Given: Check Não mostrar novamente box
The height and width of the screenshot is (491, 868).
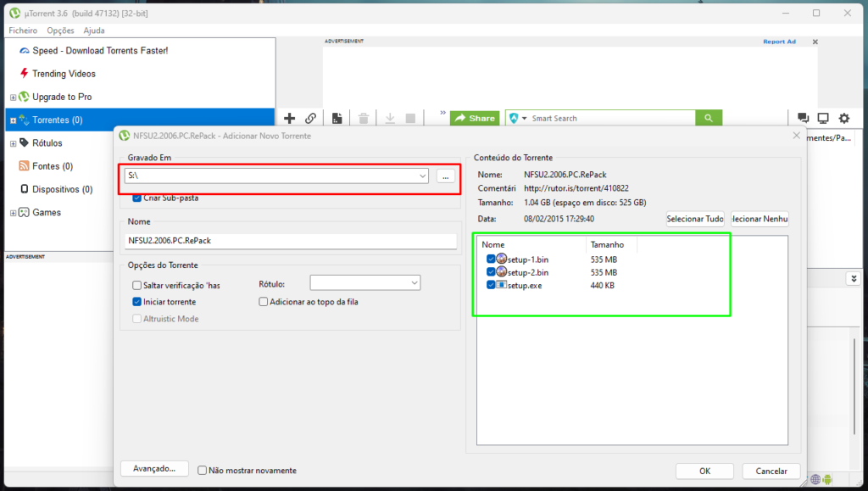Looking at the screenshot, I should (203, 470).
